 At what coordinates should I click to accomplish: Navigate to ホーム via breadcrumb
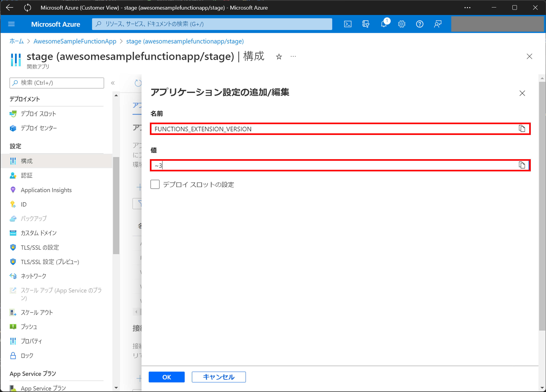(16, 41)
